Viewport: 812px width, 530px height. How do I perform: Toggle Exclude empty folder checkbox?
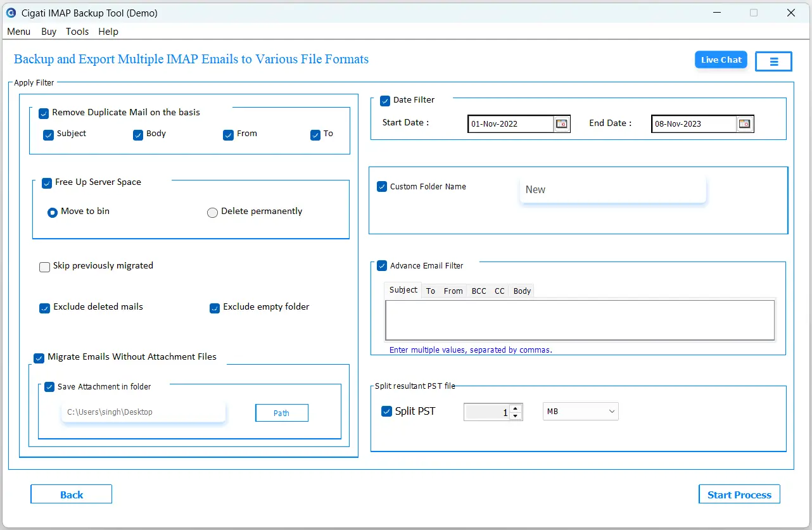[215, 308]
